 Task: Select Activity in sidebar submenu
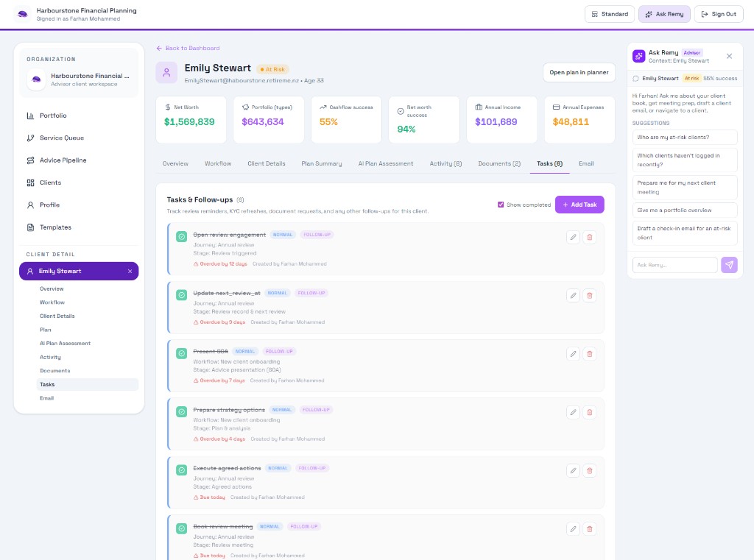[x=87, y=357]
